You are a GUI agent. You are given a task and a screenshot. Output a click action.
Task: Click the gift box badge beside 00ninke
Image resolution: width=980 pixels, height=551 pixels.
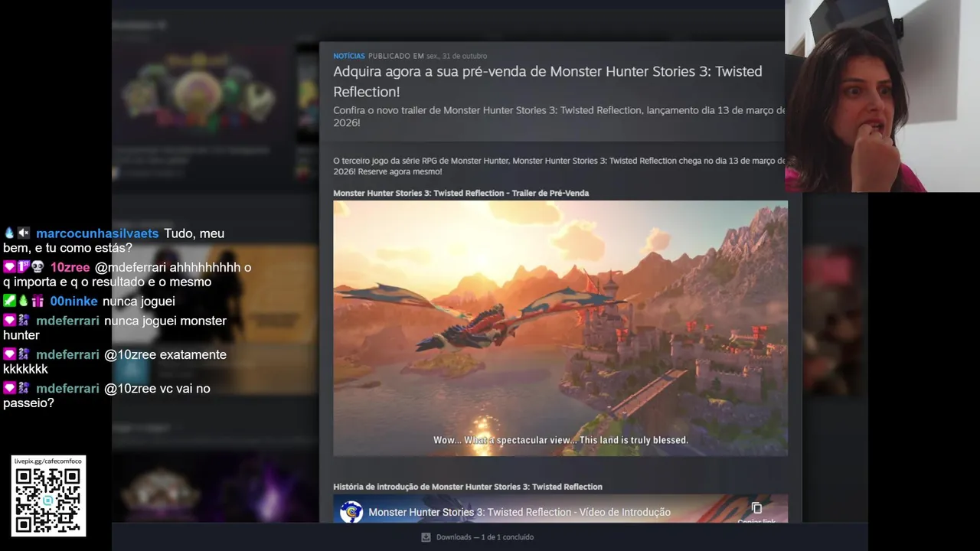click(x=38, y=301)
